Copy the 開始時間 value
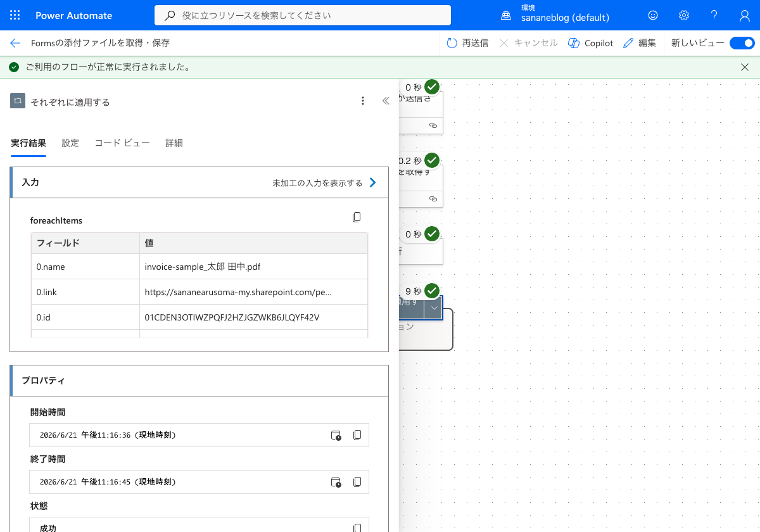The image size is (760, 532). 357,435
